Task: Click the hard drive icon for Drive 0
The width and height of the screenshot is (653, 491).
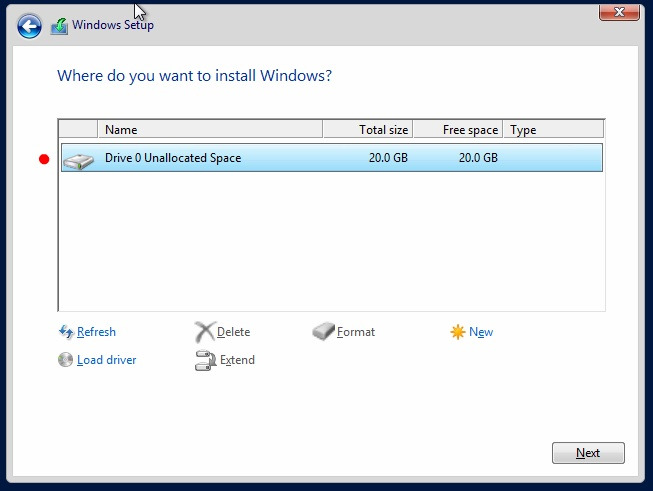Action: (78, 161)
